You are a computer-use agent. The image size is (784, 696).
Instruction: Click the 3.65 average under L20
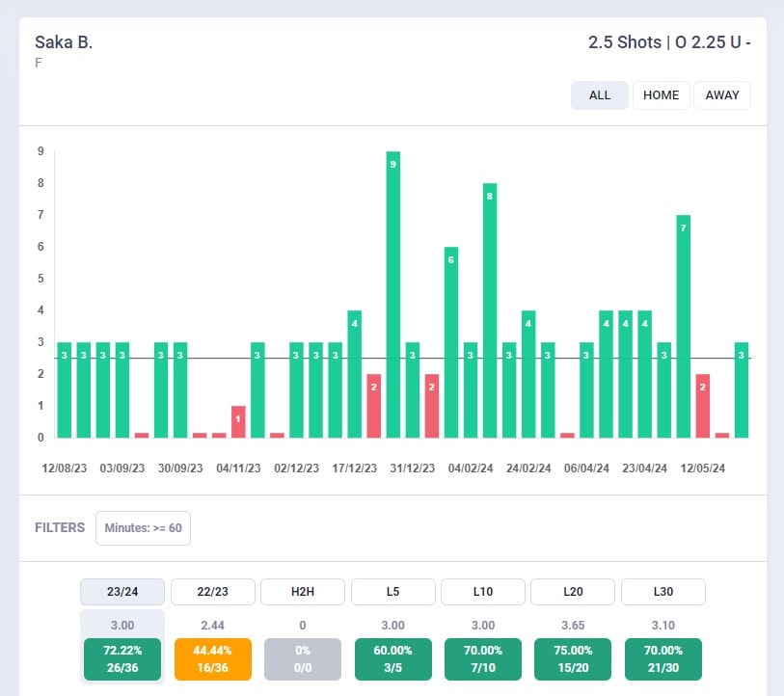click(573, 626)
